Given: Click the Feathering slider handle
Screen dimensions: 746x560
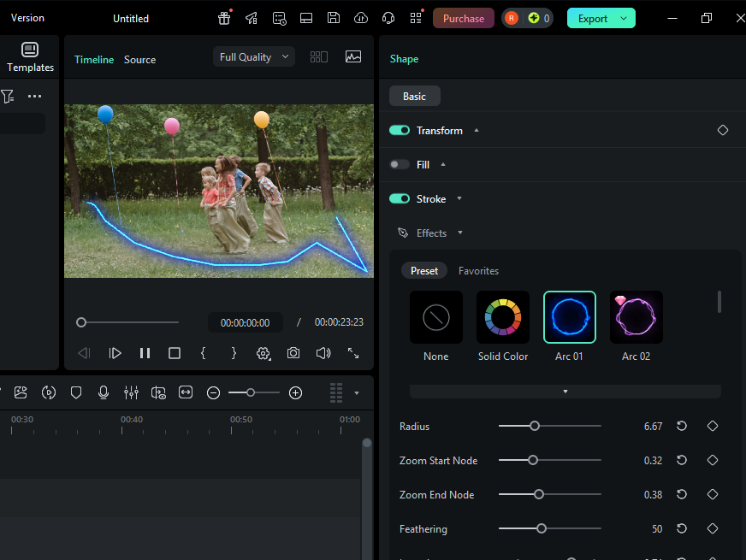Looking at the screenshot, I should (542, 528).
